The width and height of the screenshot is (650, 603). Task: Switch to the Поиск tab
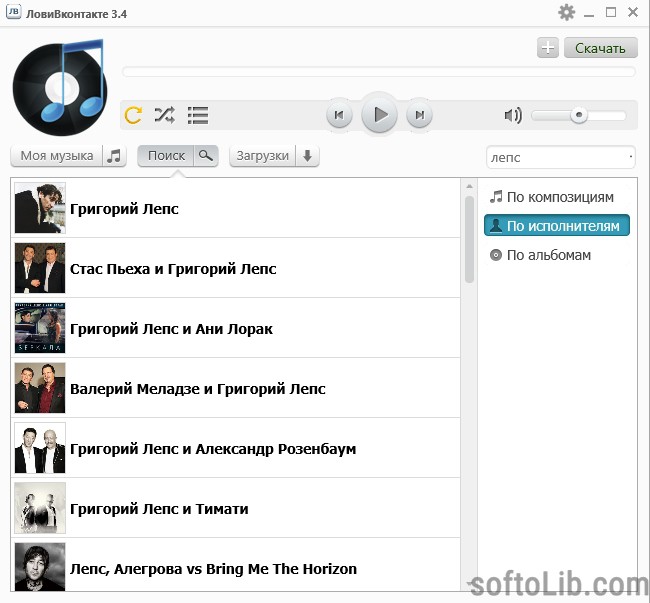pos(166,156)
